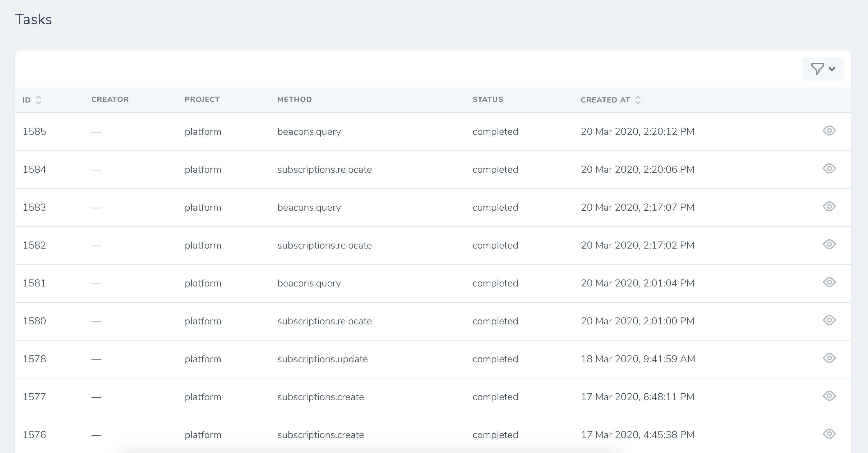This screenshot has width=868, height=453.
Task: Click the CREATED AT sort arrows
Action: (638, 100)
